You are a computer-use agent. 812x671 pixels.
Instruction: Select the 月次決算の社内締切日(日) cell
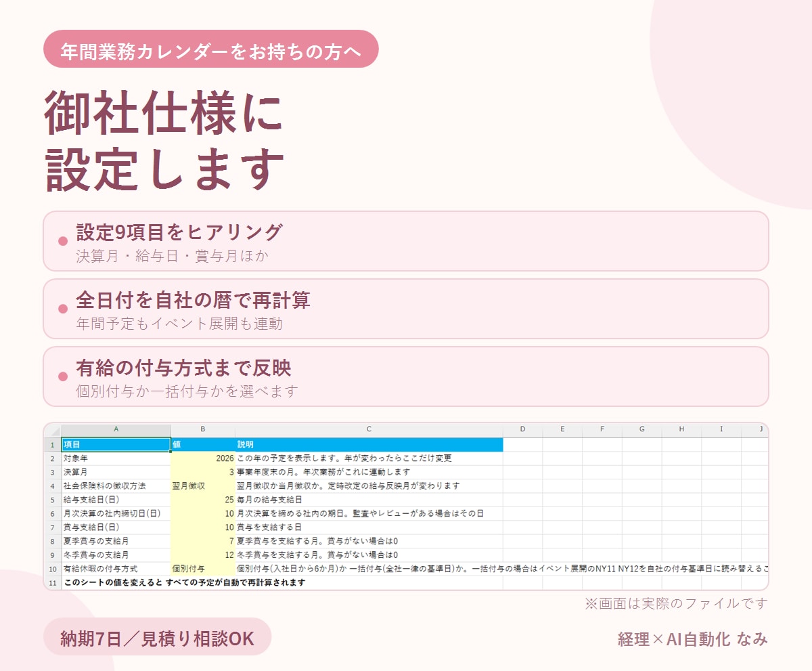click(116, 514)
